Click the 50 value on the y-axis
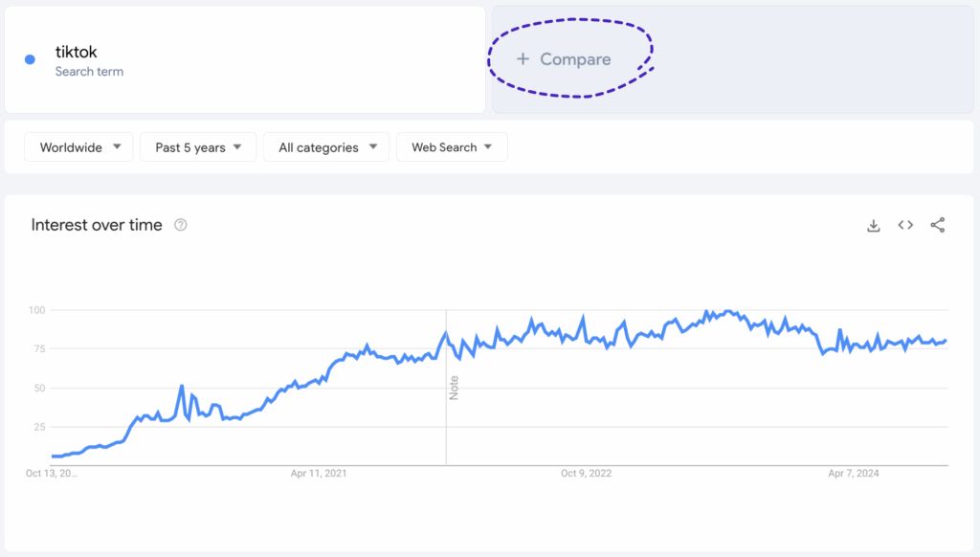This screenshot has width=980, height=557. tap(39, 389)
